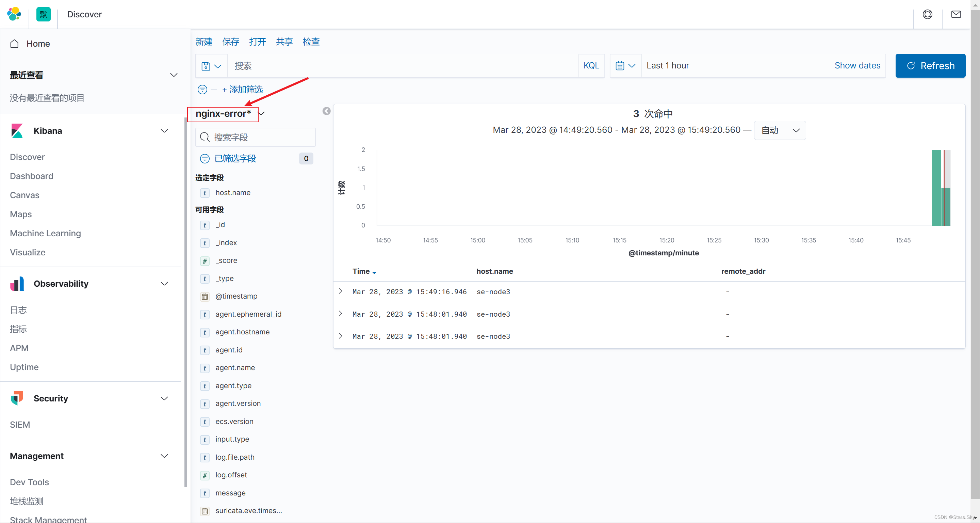The height and width of the screenshot is (523, 980).
Task: Open the 自动 histogram interval dropdown
Action: point(780,130)
